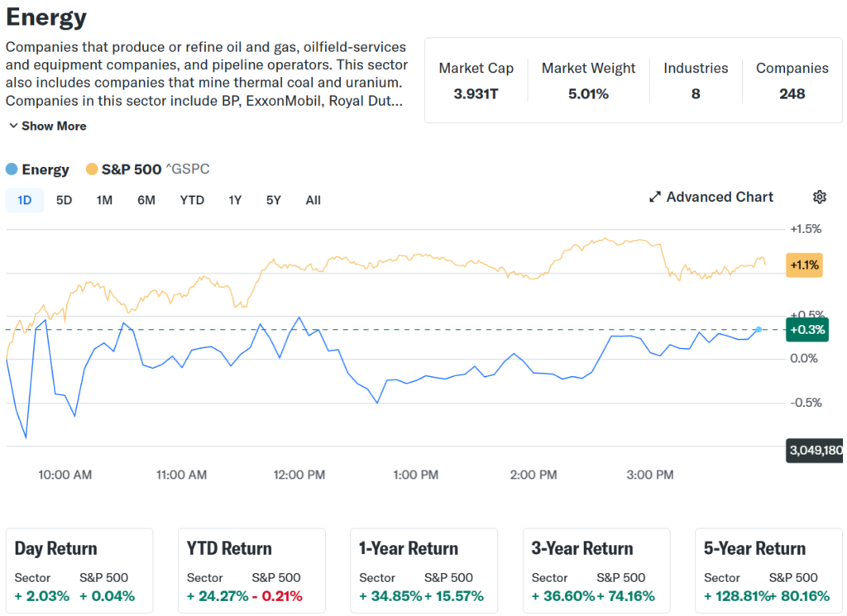
Task: Click the Advanced Chart expand arrows icon
Action: coord(655,197)
